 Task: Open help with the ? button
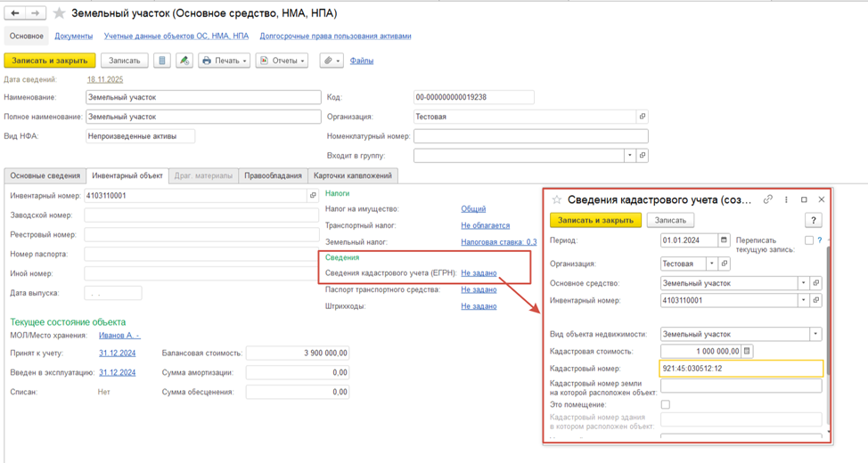coord(814,220)
